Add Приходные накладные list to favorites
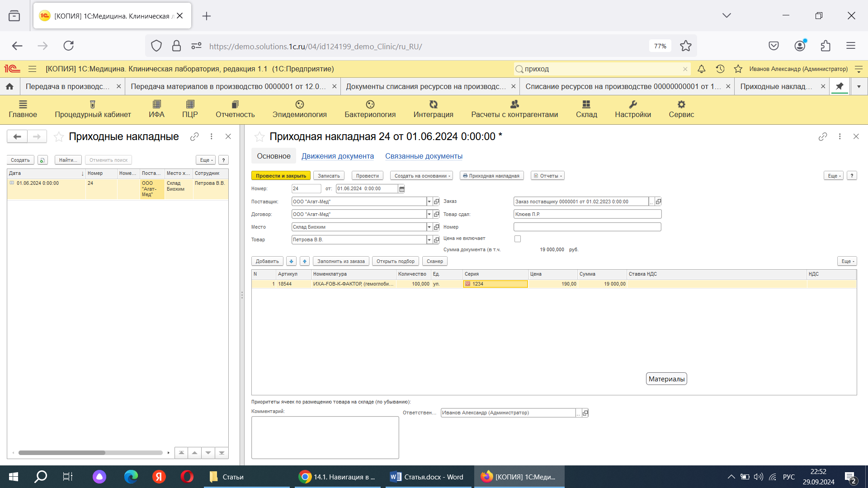 coord(59,137)
